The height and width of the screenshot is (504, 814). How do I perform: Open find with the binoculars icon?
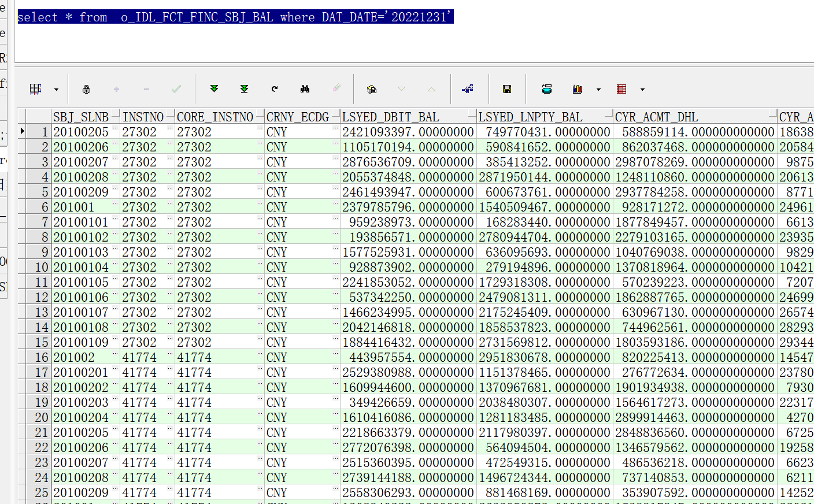click(x=305, y=89)
